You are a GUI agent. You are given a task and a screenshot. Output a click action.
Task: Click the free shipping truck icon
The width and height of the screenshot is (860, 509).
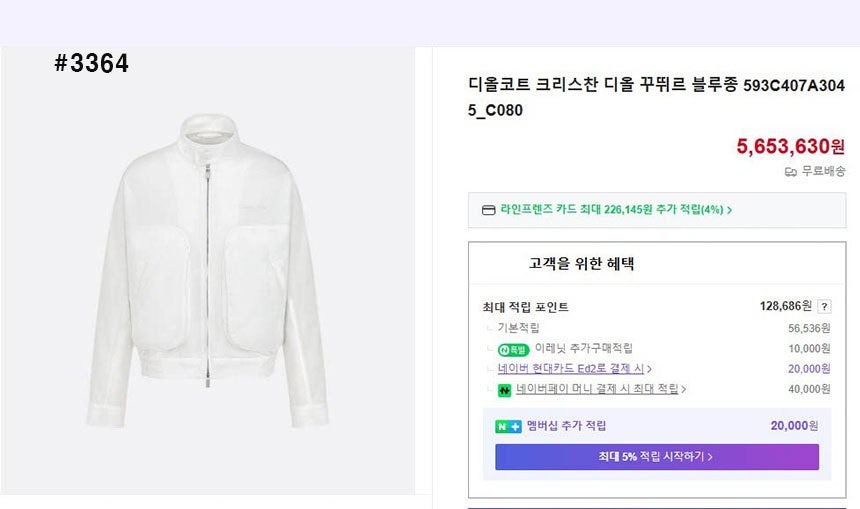tap(791, 172)
